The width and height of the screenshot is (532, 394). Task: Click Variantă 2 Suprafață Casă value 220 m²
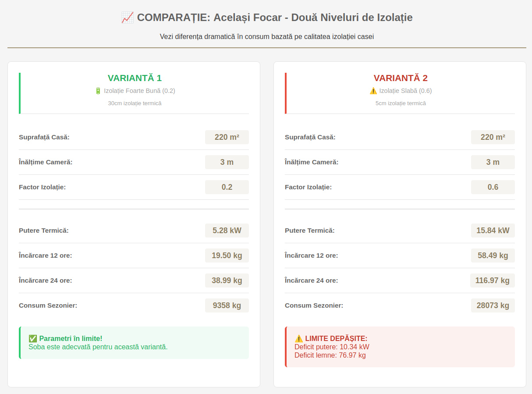pos(493,137)
